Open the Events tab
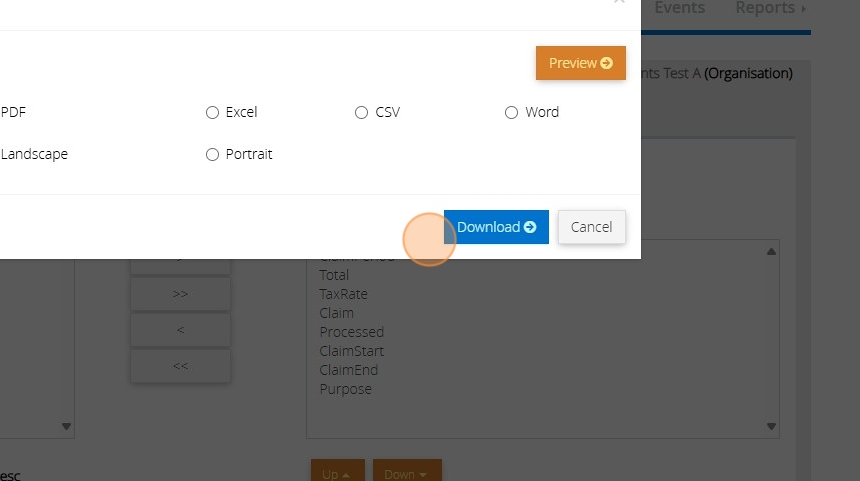 pyautogui.click(x=679, y=8)
